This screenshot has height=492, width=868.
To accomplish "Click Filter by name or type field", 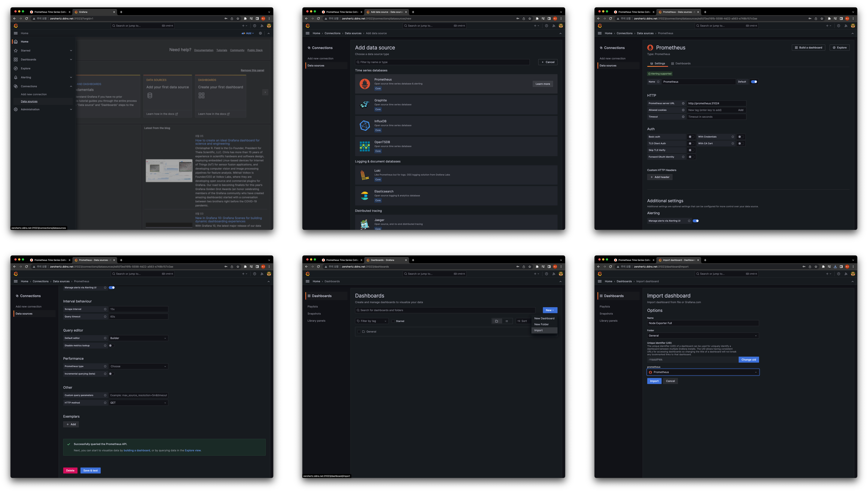I will 442,62.
